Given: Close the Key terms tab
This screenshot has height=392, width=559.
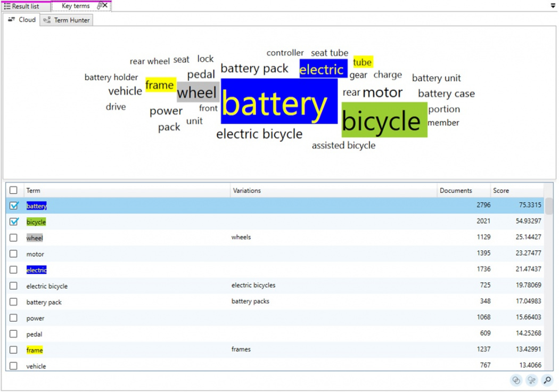Looking at the screenshot, I should (105, 5).
